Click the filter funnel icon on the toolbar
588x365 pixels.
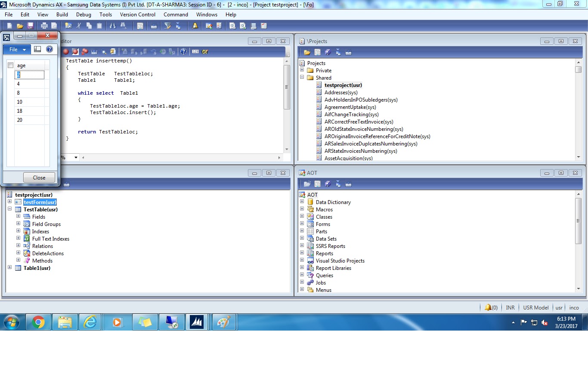pos(168,25)
